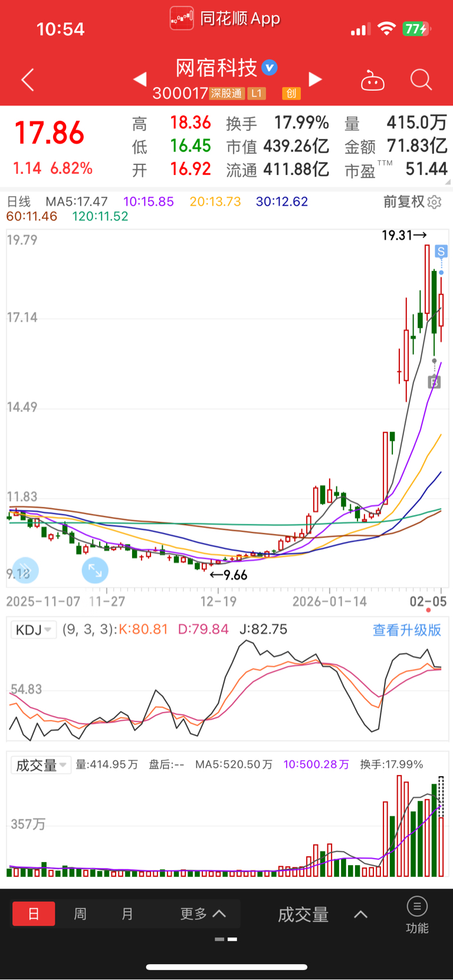
Task: Open search with the magnifier icon
Action: 421,80
